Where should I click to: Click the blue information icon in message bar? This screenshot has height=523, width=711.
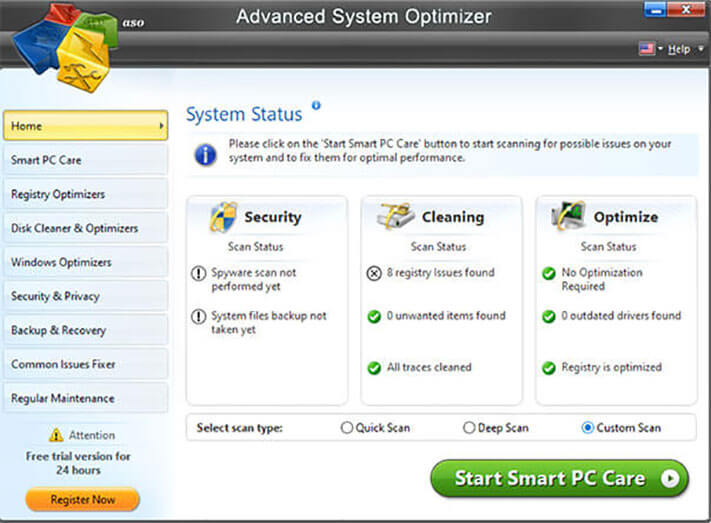click(205, 155)
